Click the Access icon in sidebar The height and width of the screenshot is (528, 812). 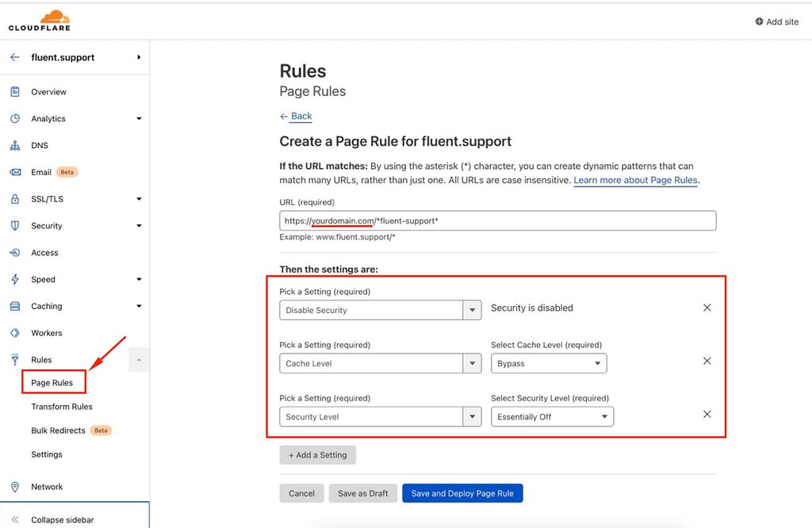14,253
